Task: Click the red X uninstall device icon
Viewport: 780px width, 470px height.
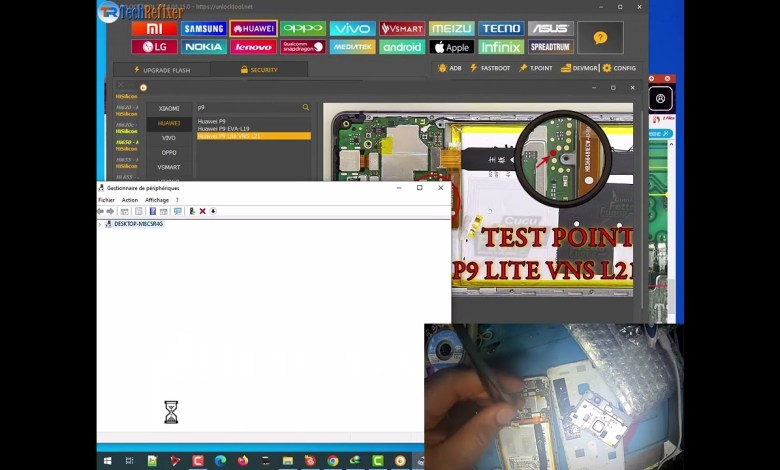Action: pyautogui.click(x=202, y=211)
